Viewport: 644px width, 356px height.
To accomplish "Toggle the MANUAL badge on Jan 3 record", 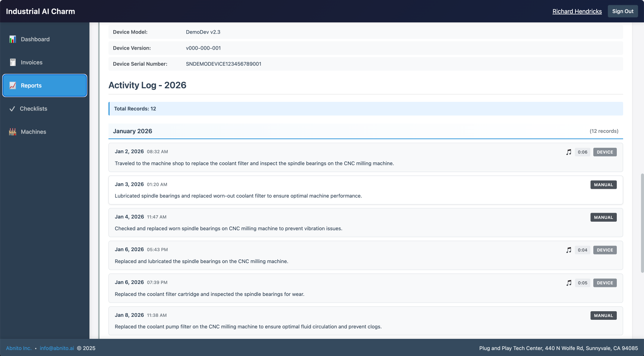I will click(x=603, y=184).
